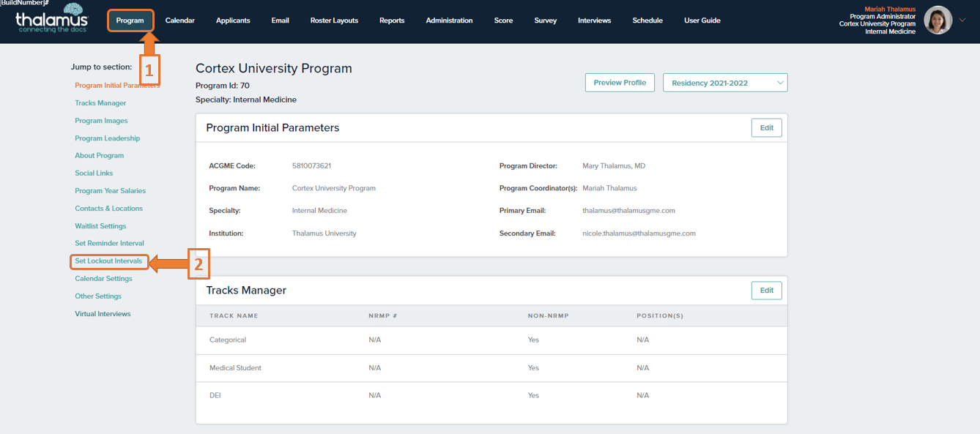Jump to Waitlist Settings section

tap(100, 226)
